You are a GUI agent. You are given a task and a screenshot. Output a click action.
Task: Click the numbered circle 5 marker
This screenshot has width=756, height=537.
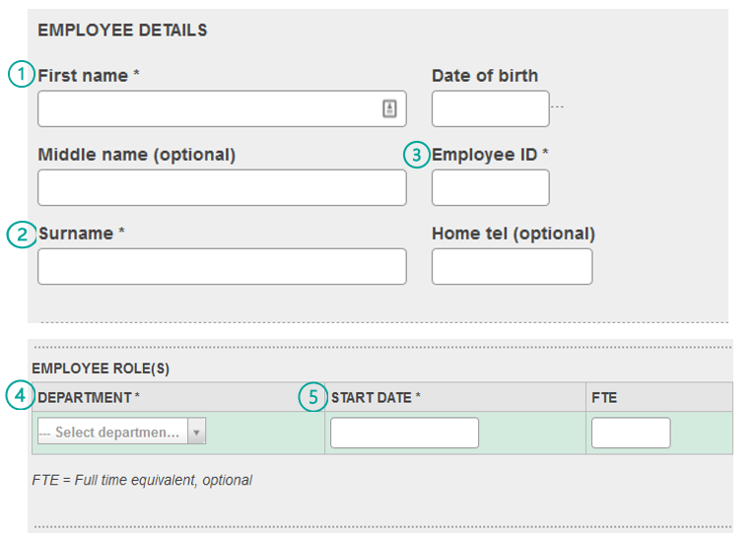(x=312, y=397)
